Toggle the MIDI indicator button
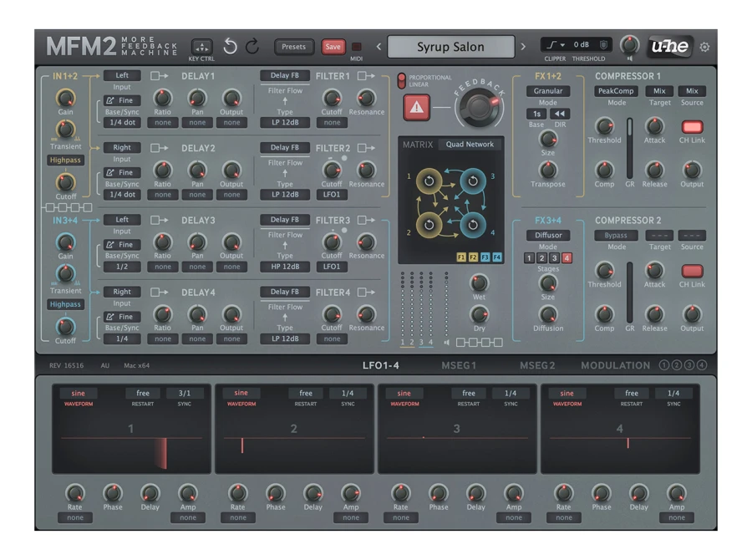The image size is (752, 560). pos(356,47)
